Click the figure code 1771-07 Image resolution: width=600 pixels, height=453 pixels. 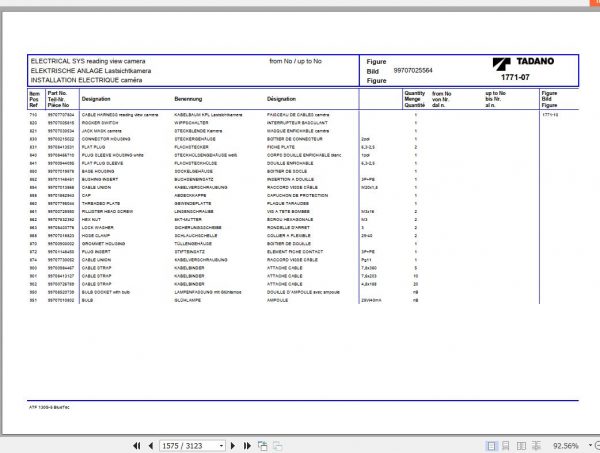coord(515,77)
